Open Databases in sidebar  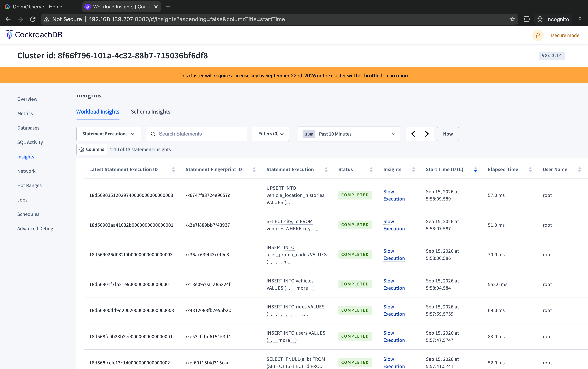tap(28, 128)
